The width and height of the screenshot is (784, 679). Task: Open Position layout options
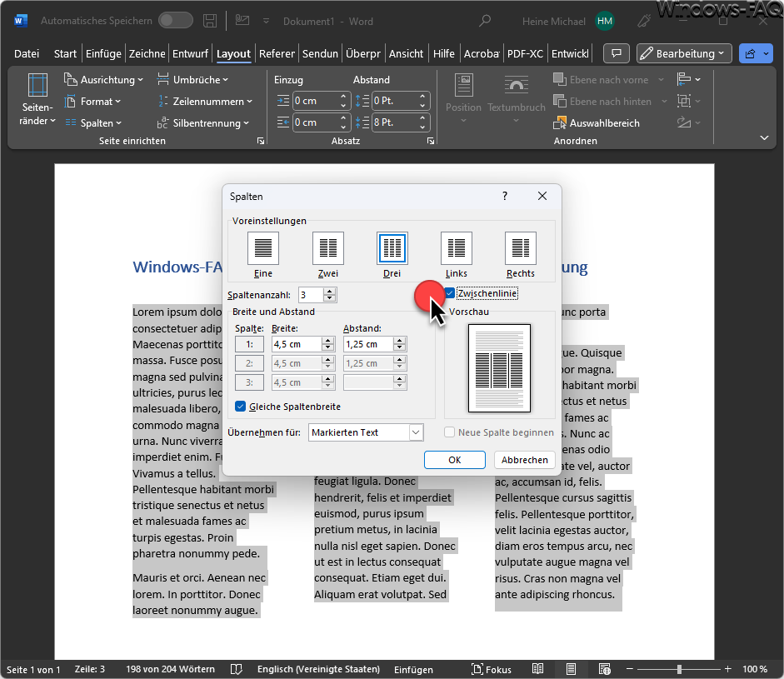tap(463, 98)
